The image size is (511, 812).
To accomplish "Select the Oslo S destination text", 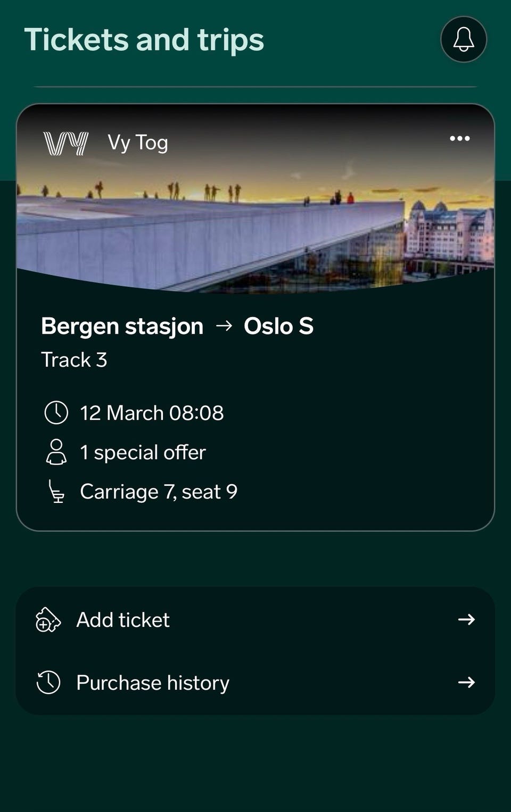I will tap(278, 326).
